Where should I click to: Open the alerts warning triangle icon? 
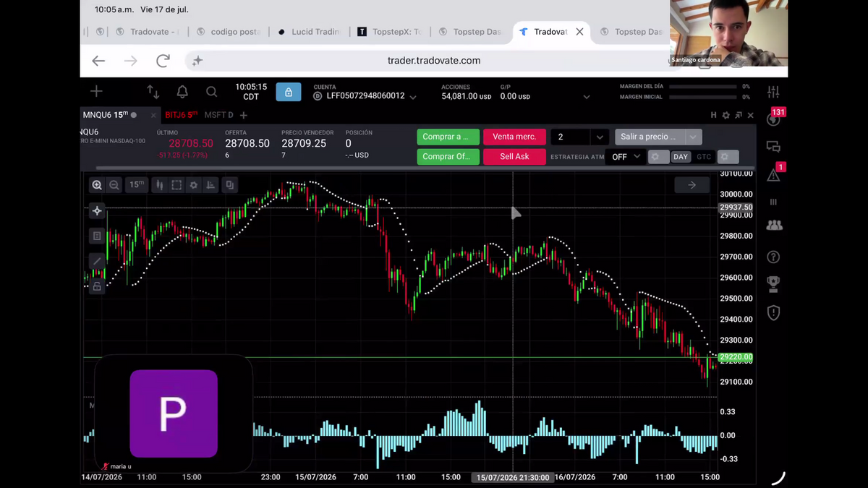click(x=773, y=174)
